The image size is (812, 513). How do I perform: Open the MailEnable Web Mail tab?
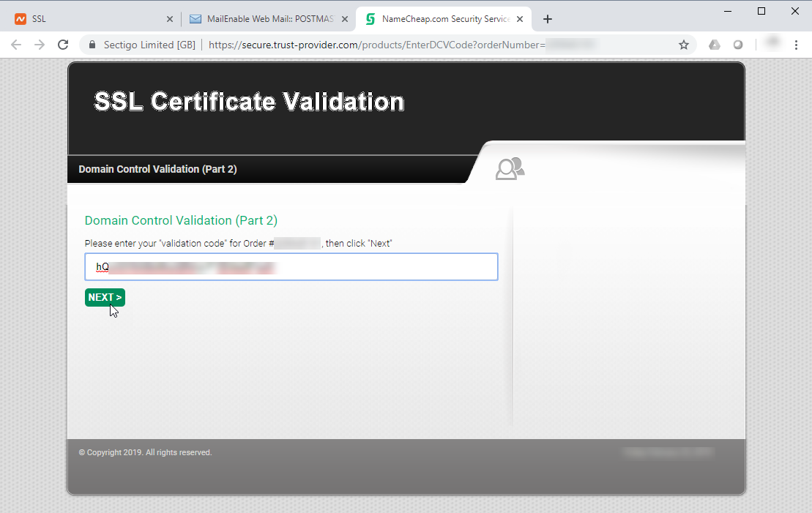click(268, 19)
